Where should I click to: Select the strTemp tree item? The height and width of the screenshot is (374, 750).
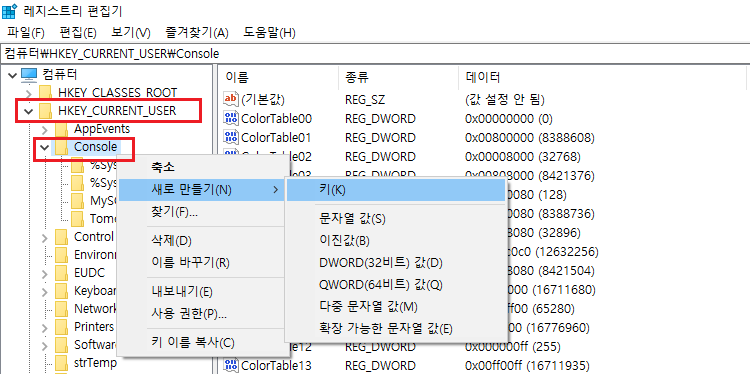(95, 363)
